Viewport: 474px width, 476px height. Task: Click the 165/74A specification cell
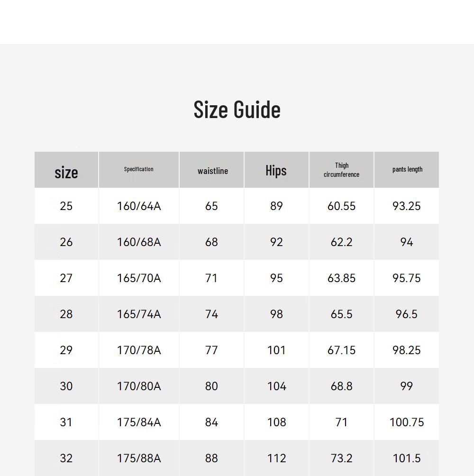click(139, 314)
